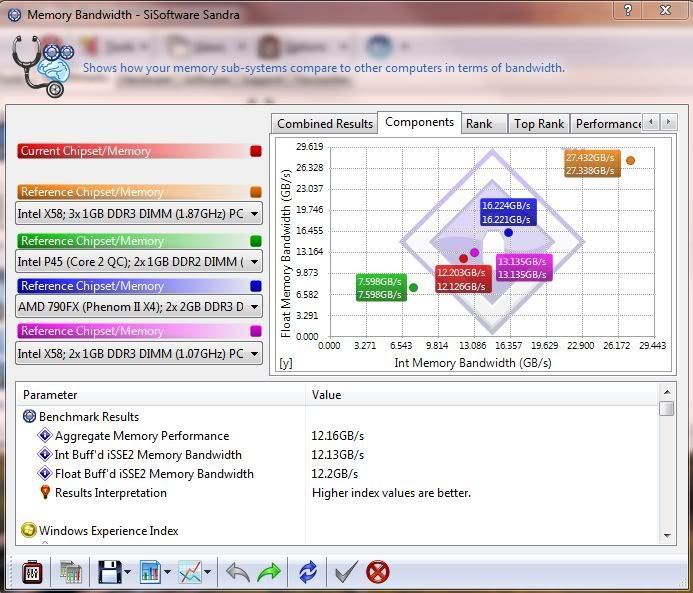Click the Sandra icon in title bar
The width and height of the screenshot is (693, 593).
pyautogui.click(x=14, y=15)
